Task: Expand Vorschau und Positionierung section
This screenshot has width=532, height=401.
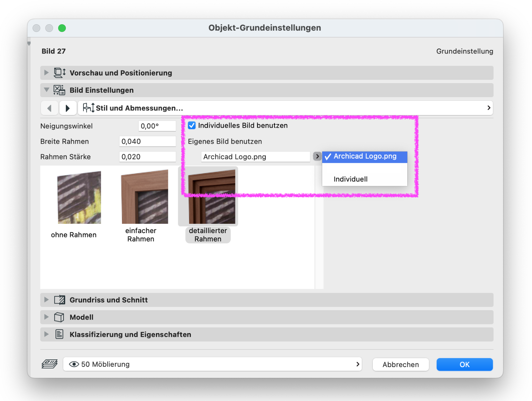Action: point(47,72)
